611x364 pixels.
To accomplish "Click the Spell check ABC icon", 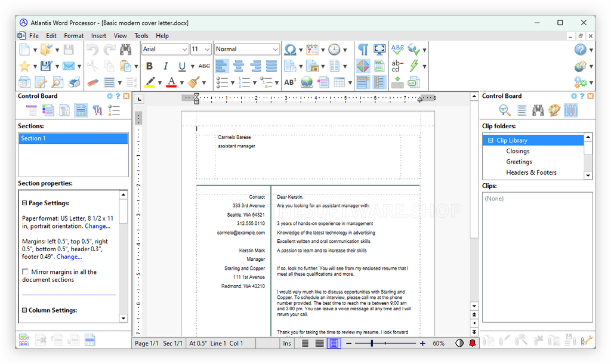I will 397,50.
